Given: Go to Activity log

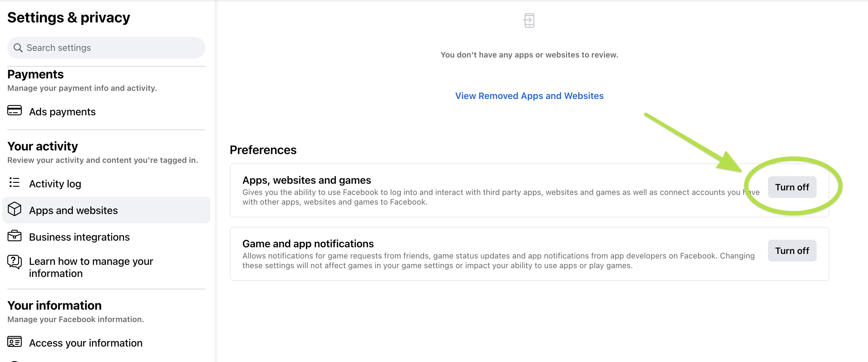Looking at the screenshot, I should (x=55, y=184).
